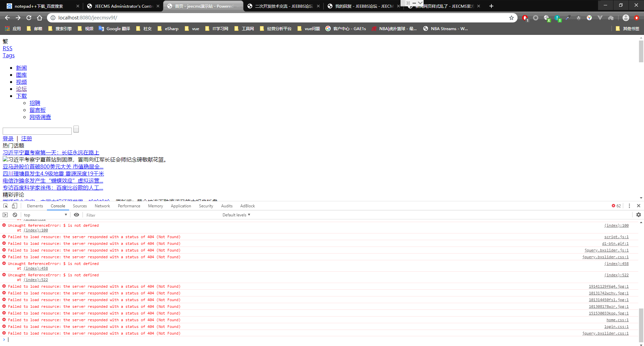The height and width of the screenshot is (346, 644).
Task: Open the IT学习网 bookmark folder
Action: (x=217, y=29)
